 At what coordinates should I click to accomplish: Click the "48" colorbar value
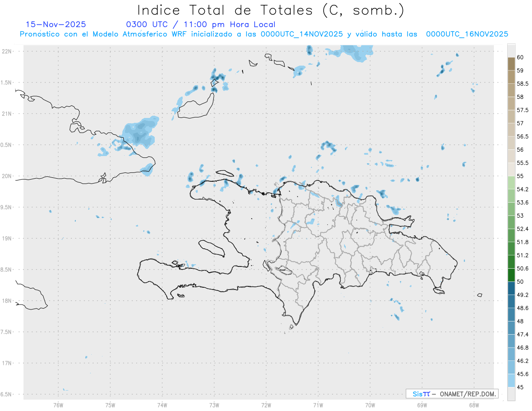click(520, 321)
